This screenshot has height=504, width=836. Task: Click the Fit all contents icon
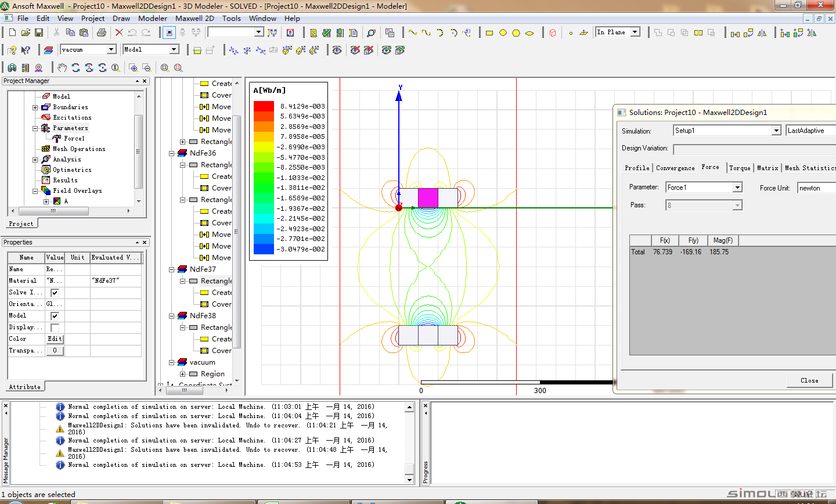click(x=165, y=68)
